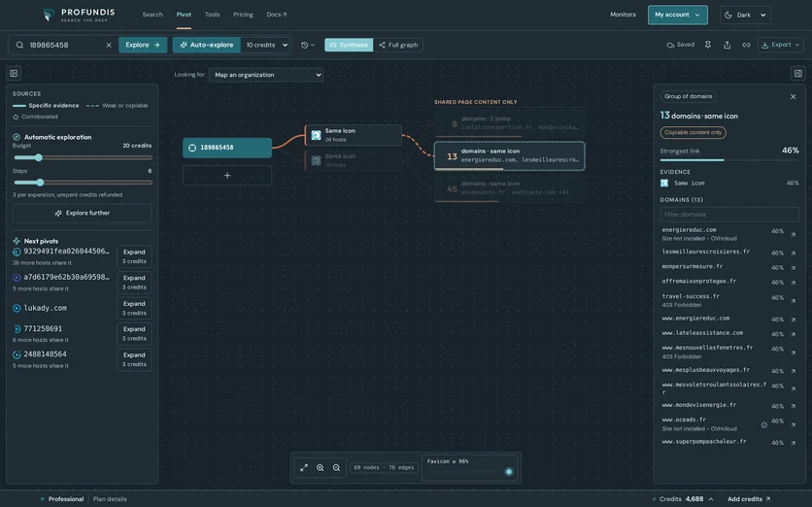Click the Saved cloud status
The image size is (812, 507).
tap(681, 45)
